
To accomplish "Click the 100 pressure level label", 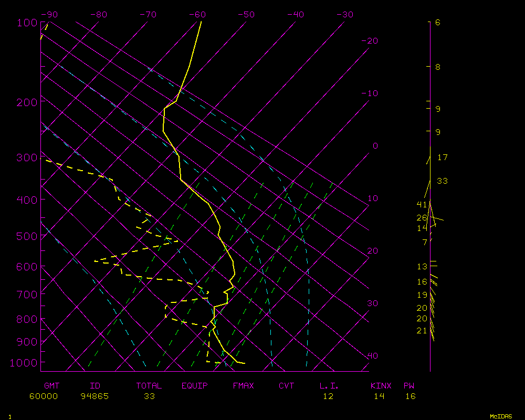I will [26, 23].
